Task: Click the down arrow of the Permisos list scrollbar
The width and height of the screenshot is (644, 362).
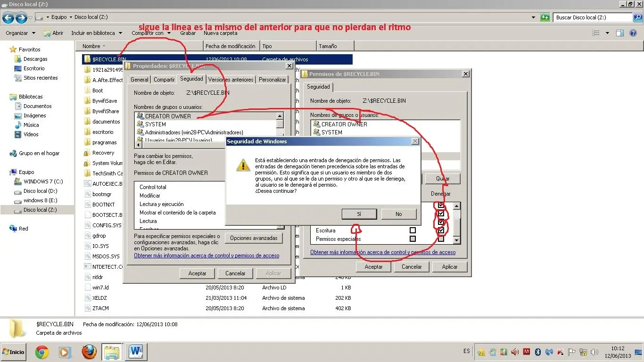Action: pos(456,240)
